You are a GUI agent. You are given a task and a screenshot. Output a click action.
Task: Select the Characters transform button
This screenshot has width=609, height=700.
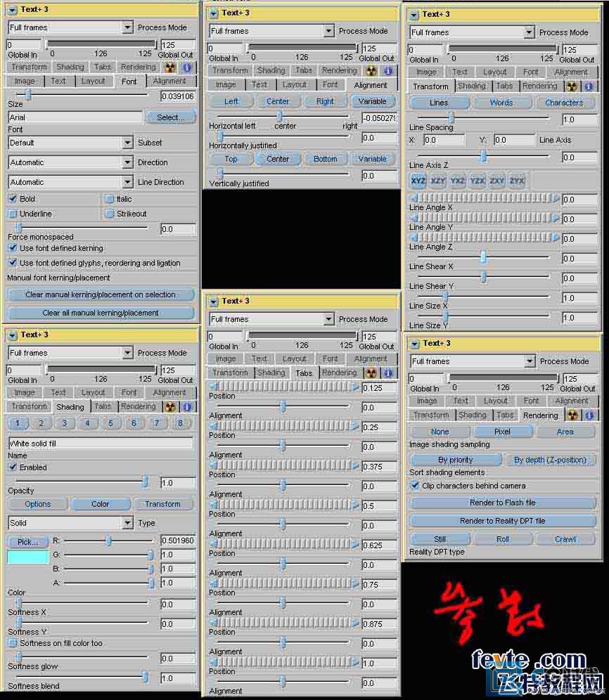point(564,103)
